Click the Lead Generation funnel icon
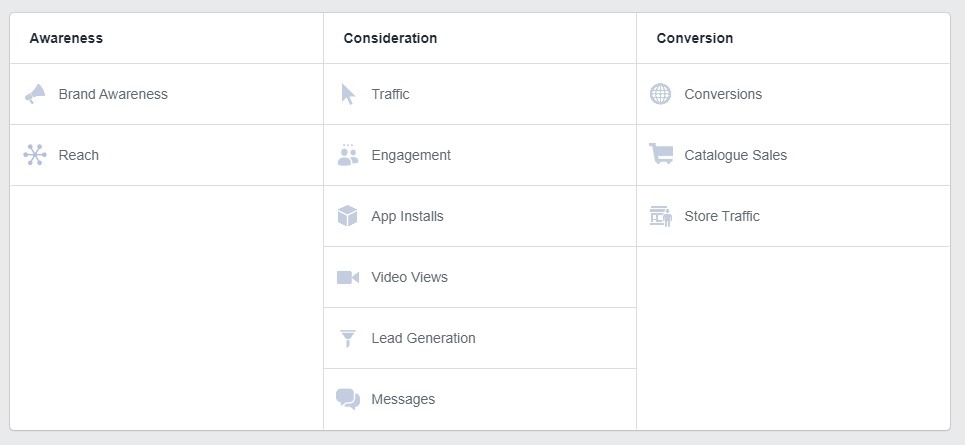 pos(348,339)
